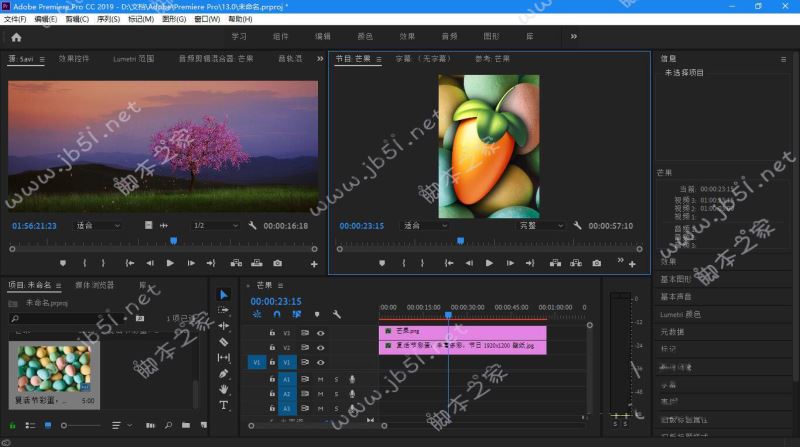Expand the workspace overflow chevron menu

[573, 37]
